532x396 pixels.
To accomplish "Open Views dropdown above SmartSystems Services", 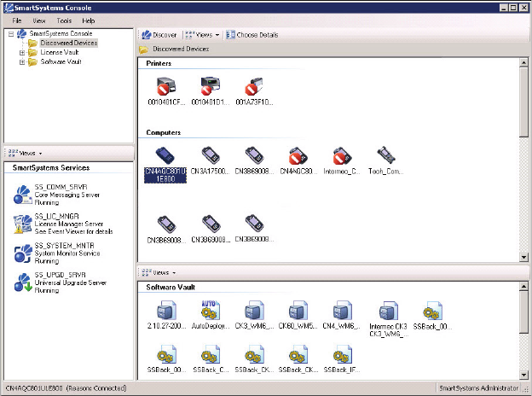I will pos(26,153).
